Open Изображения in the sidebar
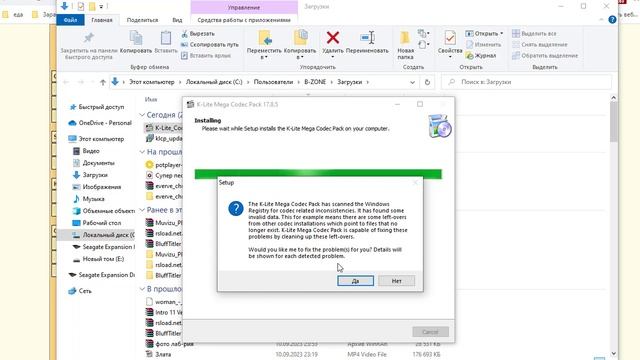Image resolution: width=640 pixels, height=360 pixels. coord(97,187)
